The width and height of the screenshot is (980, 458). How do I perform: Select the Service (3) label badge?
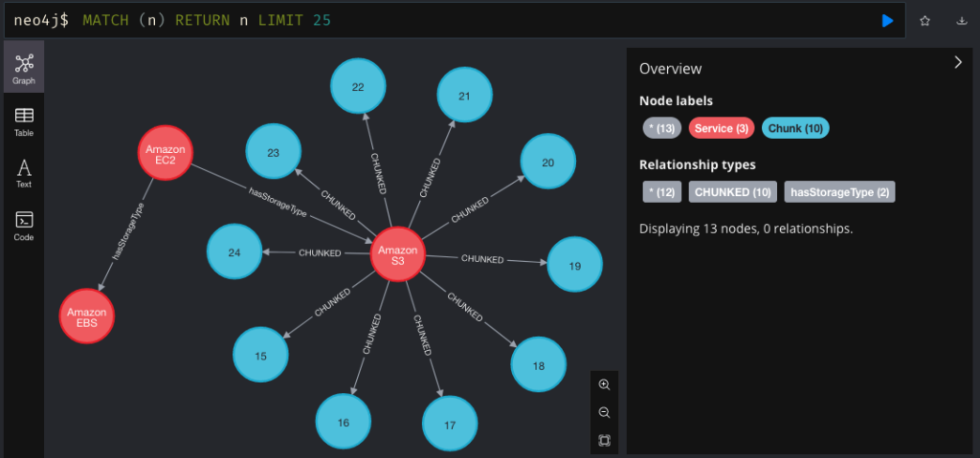722,128
